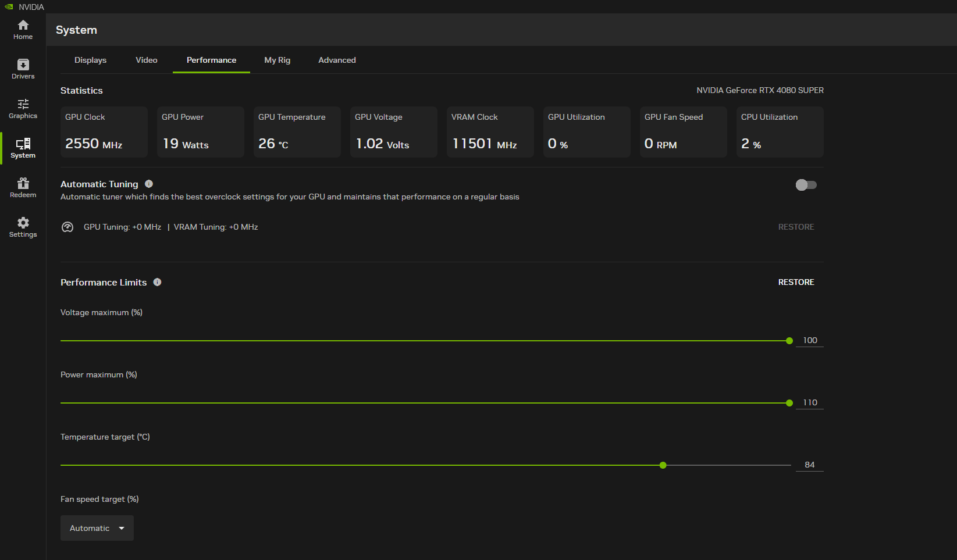957x560 pixels.
Task: Show info for Performance Limits
Action: (x=157, y=282)
